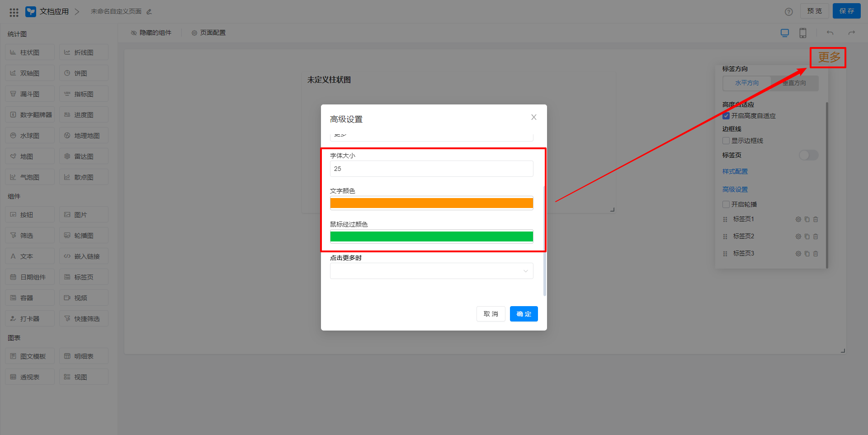Select 垂直方向 tab direction option
The width and height of the screenshot is (868, 435).
click(x=794, y=83)
